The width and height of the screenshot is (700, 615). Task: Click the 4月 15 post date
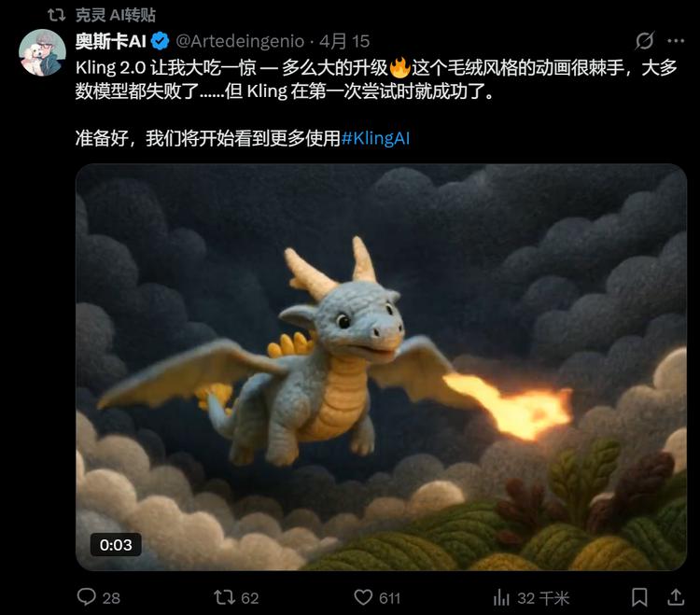[344, 41]
